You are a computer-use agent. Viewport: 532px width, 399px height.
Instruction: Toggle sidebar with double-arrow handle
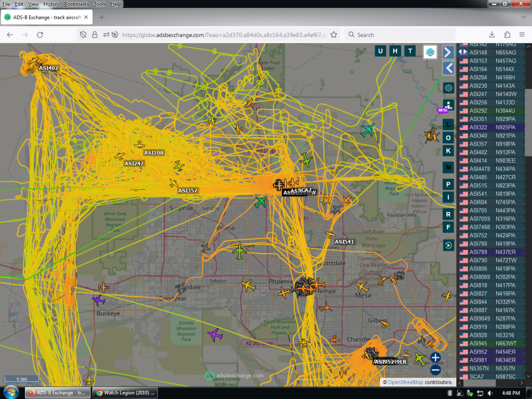click(x=463, y=52)
